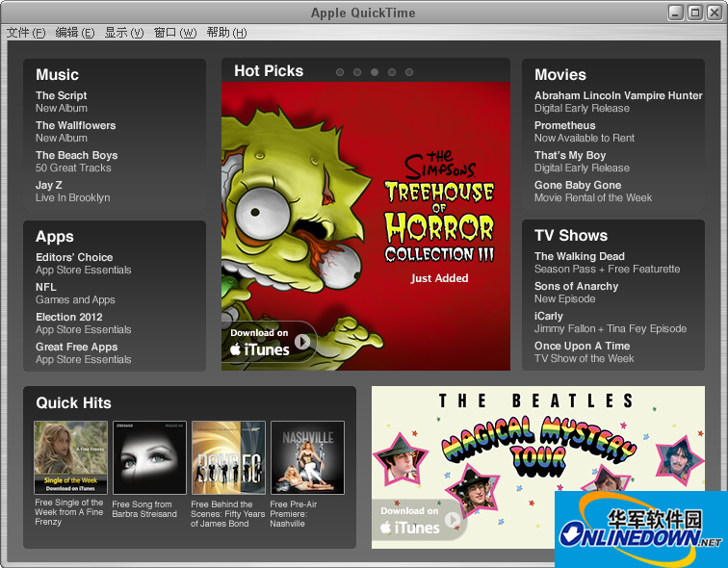Open Election 2012 App Store Essentials
Viewport: 728px width, 568px height.
tap(84, 323)
